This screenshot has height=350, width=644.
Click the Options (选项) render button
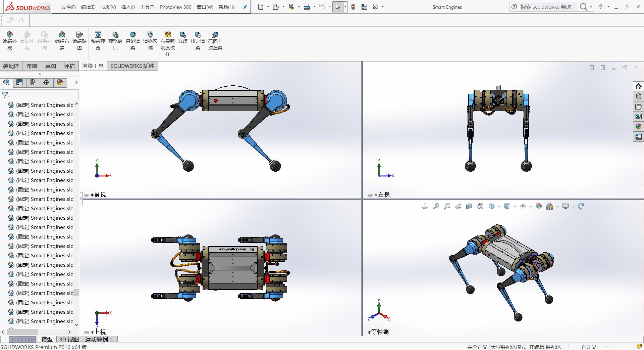pos(182,38)
